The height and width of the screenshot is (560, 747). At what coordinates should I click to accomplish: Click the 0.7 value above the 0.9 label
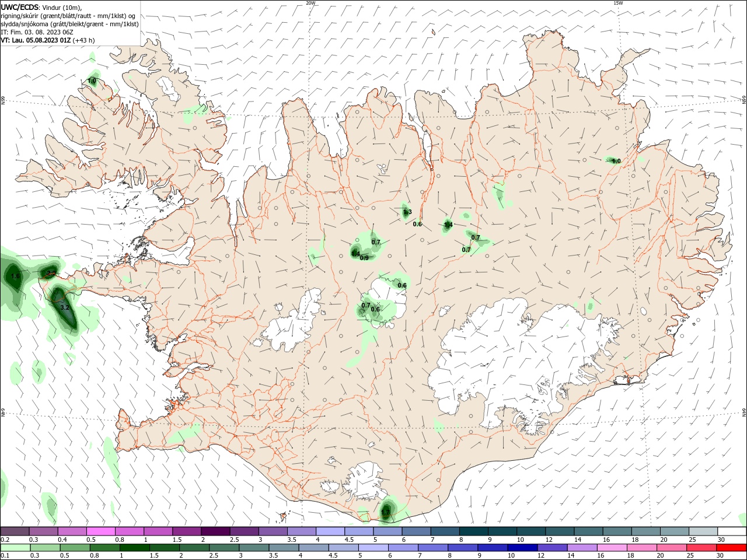376,242
